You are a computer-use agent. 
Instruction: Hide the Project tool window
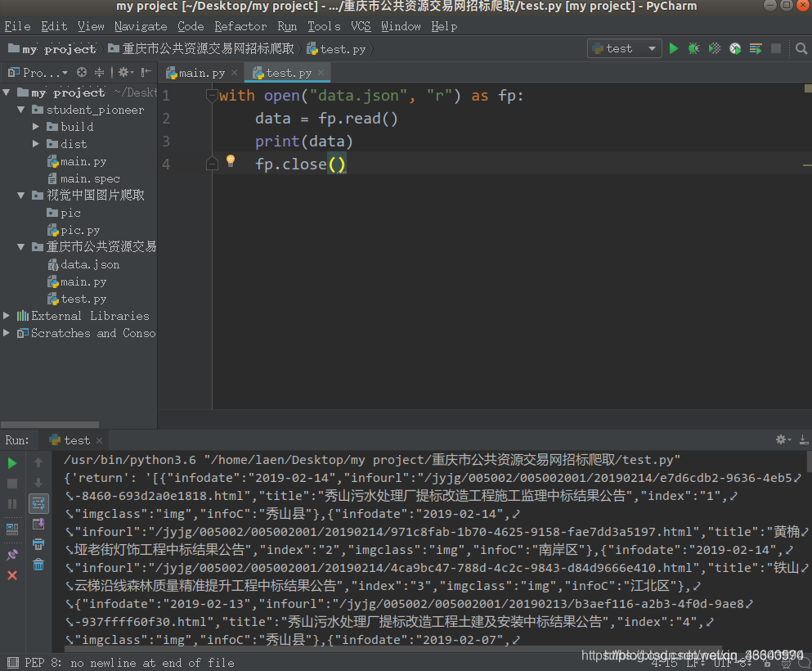pos(146,72)
